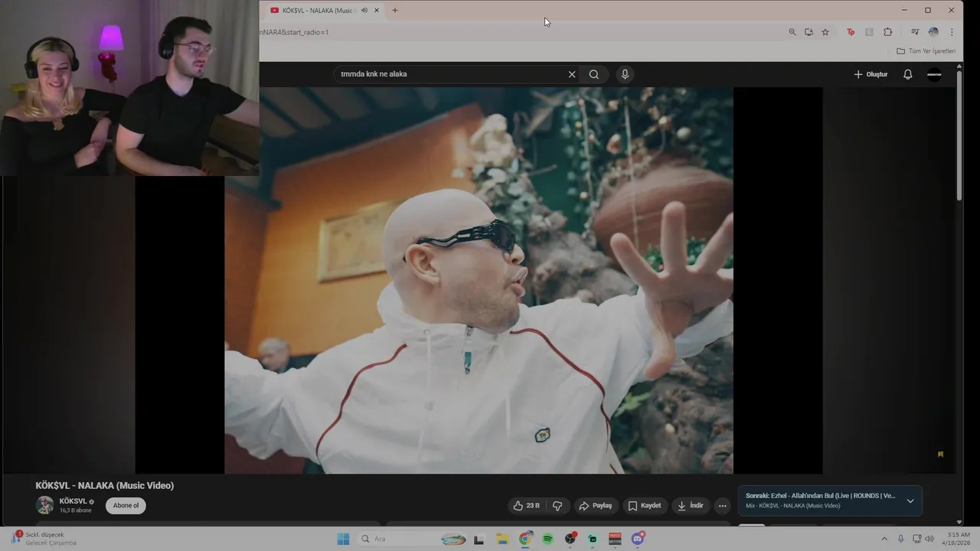Open the Windows Start menu
Viewport: 980px width, 551px height.
[x=343, y=539]
